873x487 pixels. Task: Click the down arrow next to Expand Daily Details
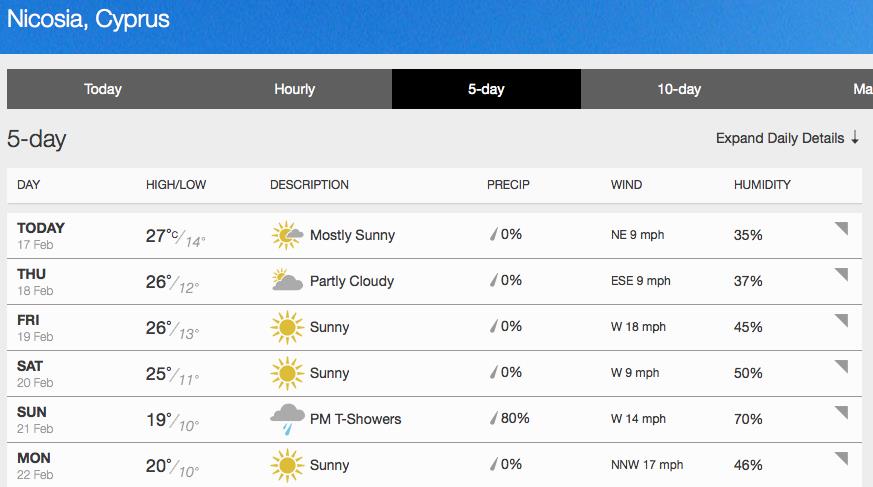(855, 137)
